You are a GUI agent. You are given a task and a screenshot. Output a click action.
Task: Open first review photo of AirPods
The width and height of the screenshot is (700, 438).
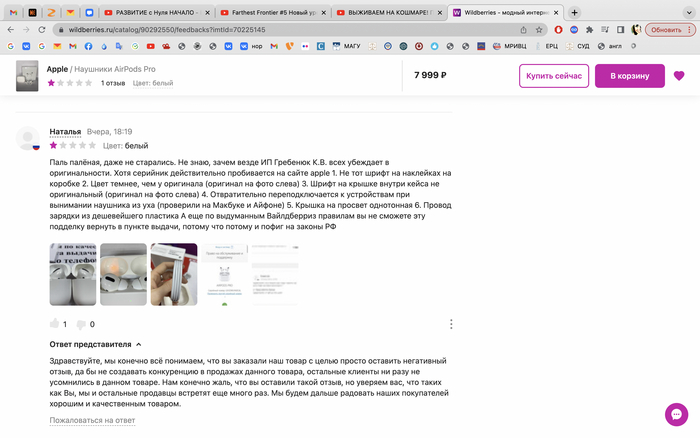point(73,274)
